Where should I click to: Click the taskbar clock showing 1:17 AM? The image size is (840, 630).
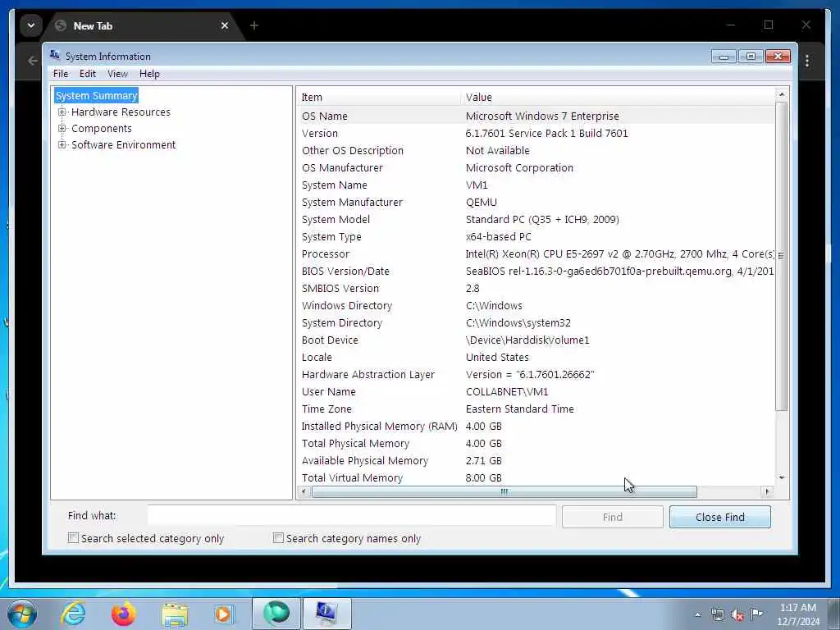(x=797, y=614)
